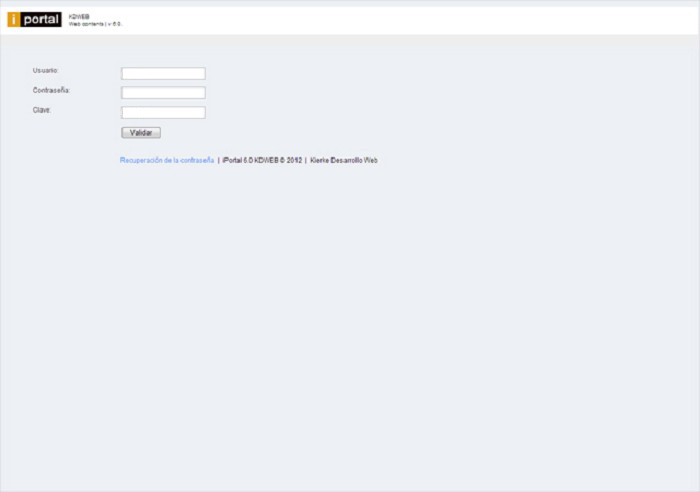
Task: Click the iPortal logo in the header
Action: (34, 20)
